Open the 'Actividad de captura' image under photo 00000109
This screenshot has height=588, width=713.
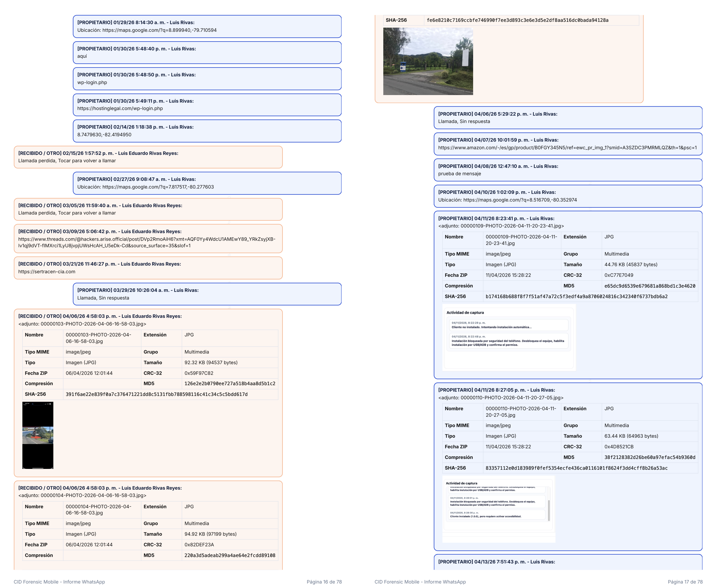pos(509,337)
